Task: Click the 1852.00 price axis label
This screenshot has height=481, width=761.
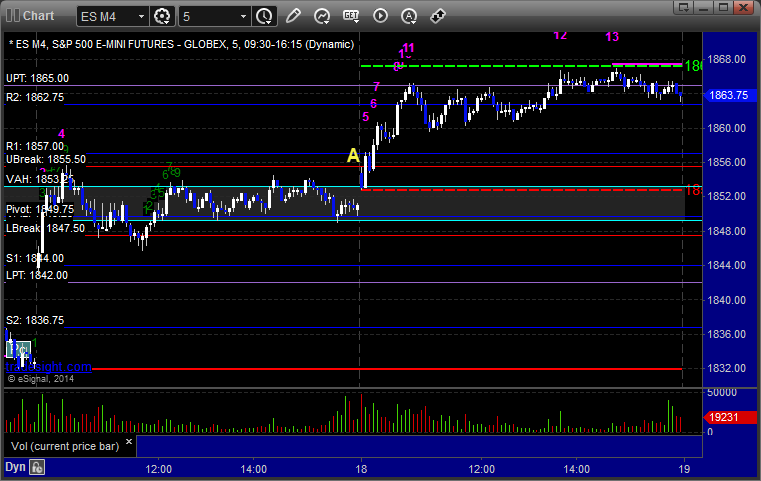Action: (727, 196)
